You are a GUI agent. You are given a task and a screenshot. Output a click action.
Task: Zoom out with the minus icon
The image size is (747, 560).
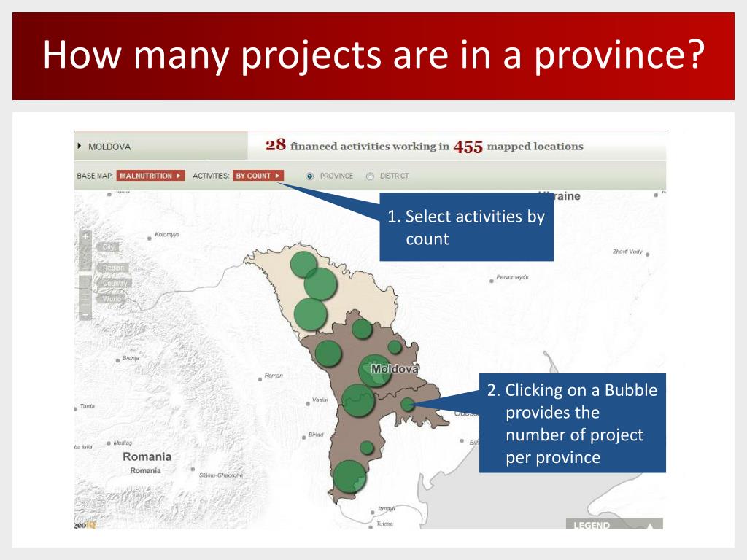(85, 315)
